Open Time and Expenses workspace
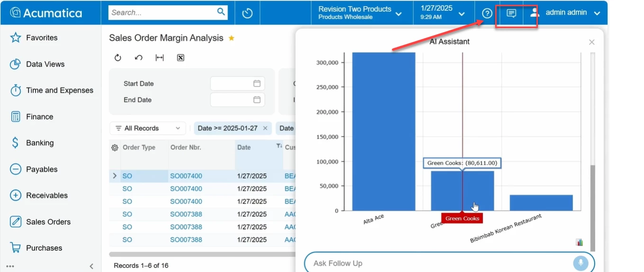The width and height of the screenshot is (644, 272). pos(60,90)
